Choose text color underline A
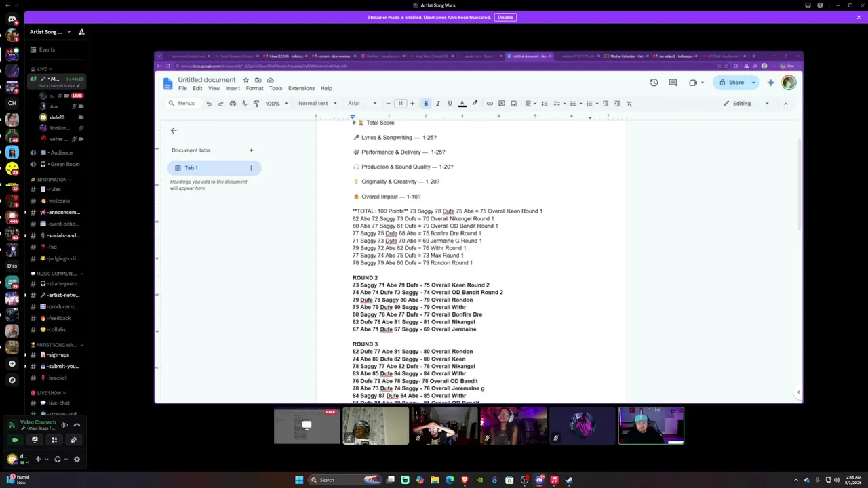 pyautogui.click(x=462, y=104)
